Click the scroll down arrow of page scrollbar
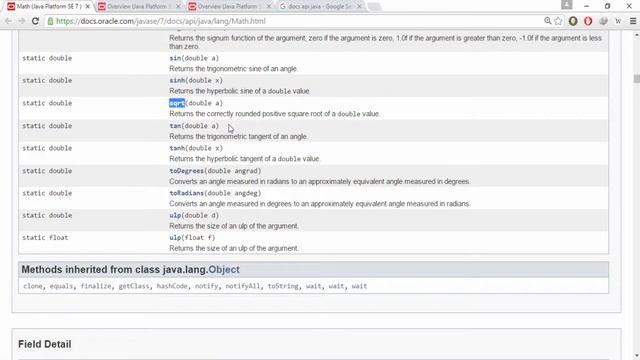 click(636, 356)
